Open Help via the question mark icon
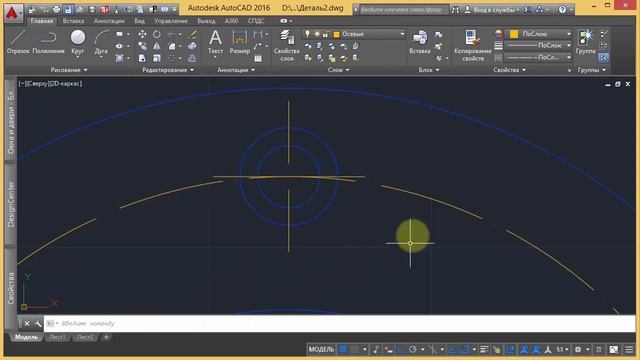 (562, 9)
